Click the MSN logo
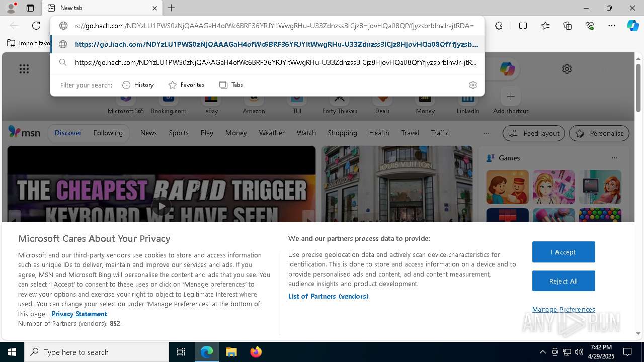Screen dimensions: 644x362 [24, 133]
